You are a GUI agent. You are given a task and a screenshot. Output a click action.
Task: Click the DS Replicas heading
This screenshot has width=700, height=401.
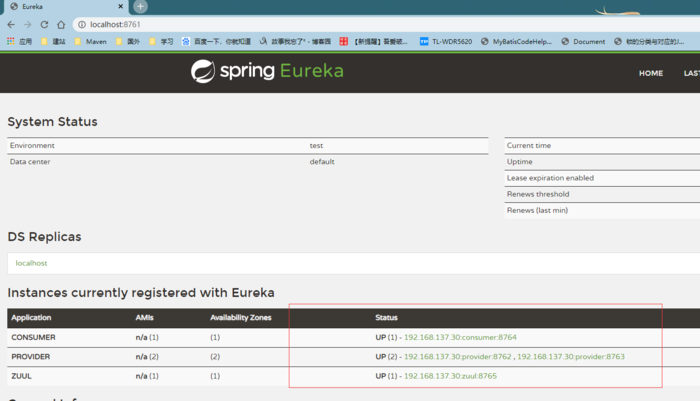pos(44,237)
